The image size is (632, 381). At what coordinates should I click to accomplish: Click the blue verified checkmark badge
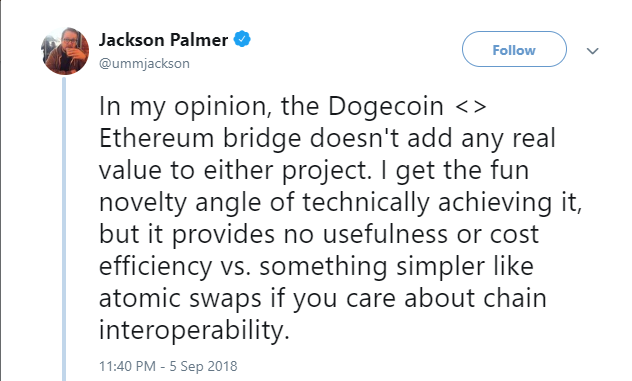pos(242,39)
